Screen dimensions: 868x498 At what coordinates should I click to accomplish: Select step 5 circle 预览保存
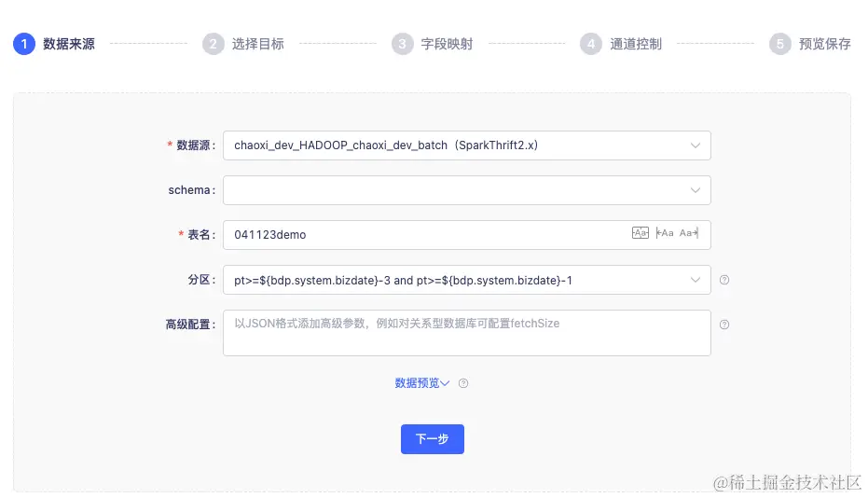780,44
